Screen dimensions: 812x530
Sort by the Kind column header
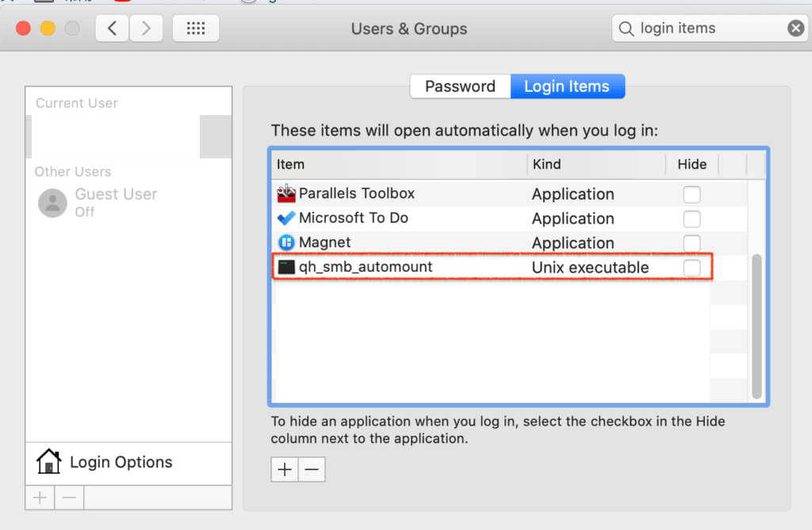(596, 165)
